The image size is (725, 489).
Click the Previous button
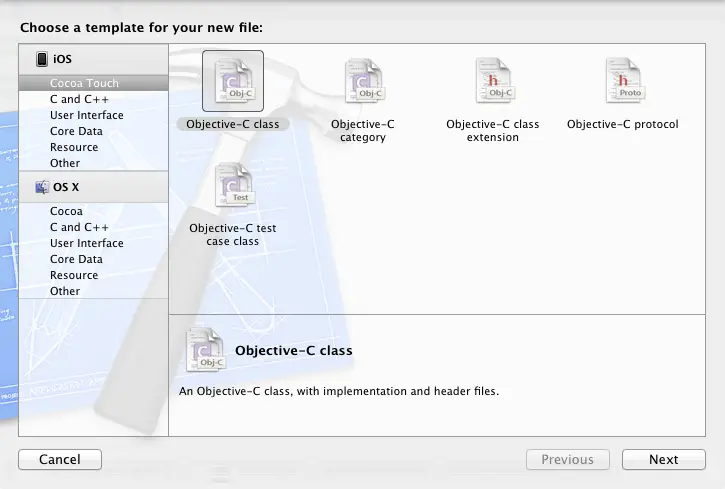567,460
